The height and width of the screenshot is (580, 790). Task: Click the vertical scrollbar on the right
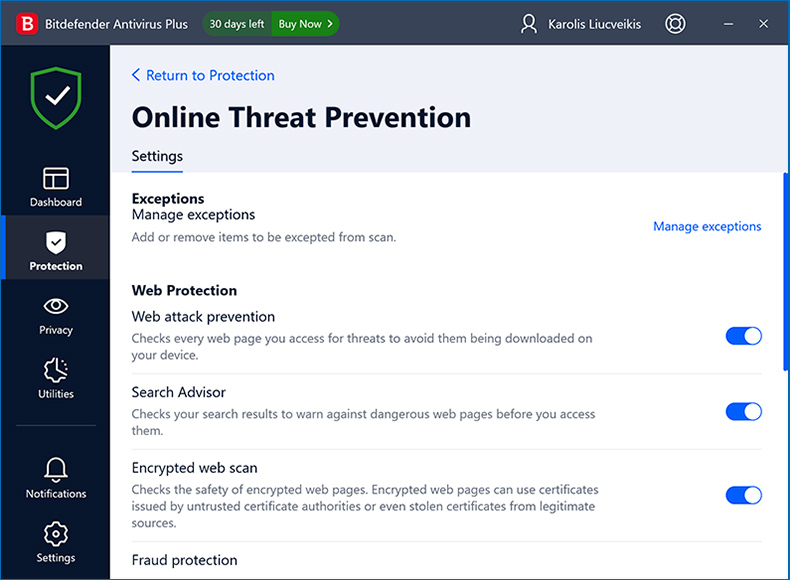coord(785,270)
